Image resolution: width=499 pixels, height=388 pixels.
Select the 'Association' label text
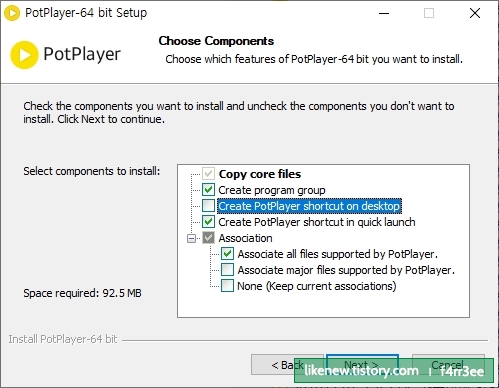coord(245,238)
